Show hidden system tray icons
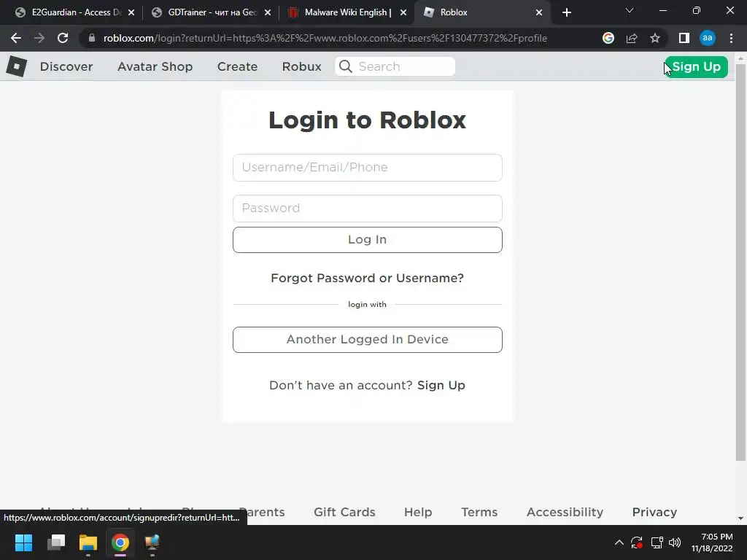Image resolution: width=747 pixels, height=560 pixels. (619, 542)
